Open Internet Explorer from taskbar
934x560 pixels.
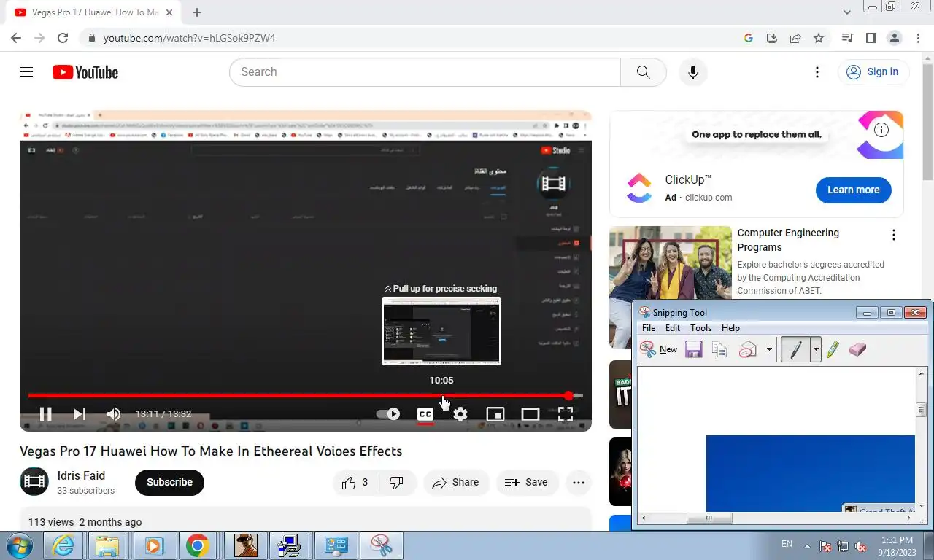[63, 545]
